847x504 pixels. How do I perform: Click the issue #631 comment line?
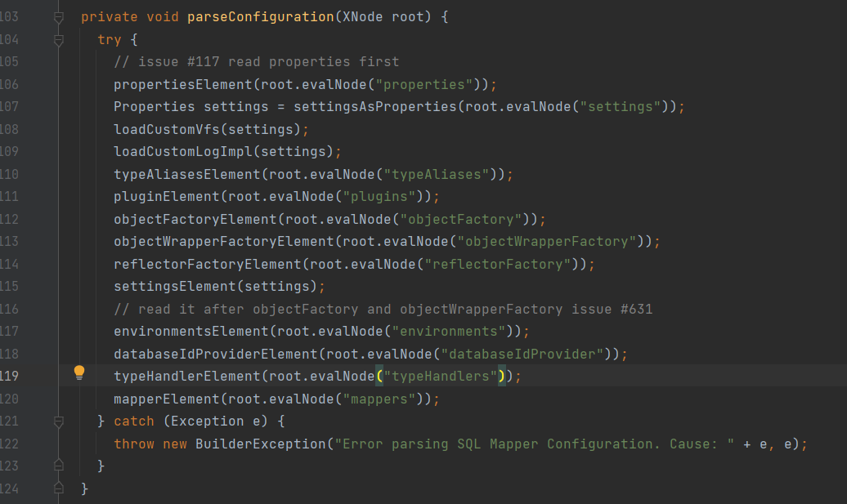click(x=383, y=309)
